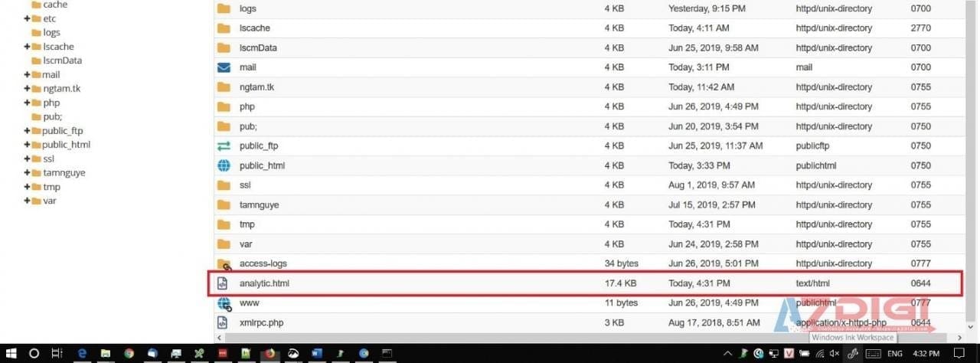Click the ENG language indicator
Screen dimensions: 980x363
(895, 353)
